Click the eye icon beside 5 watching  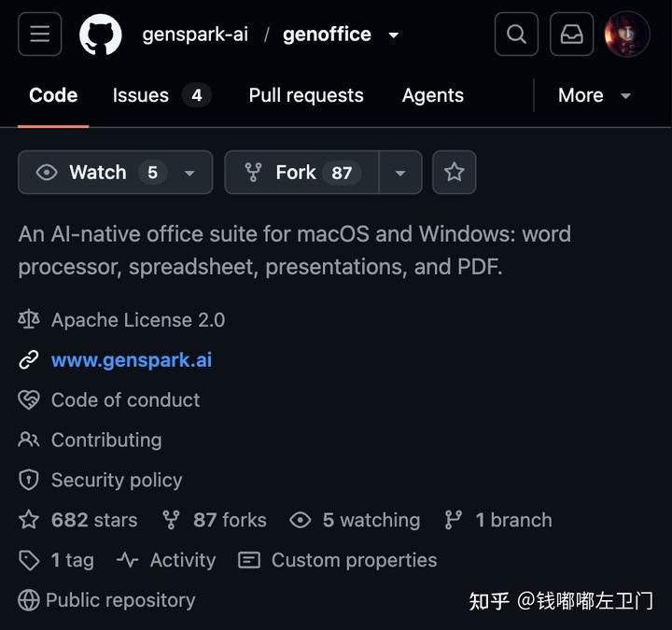point(300,520)
